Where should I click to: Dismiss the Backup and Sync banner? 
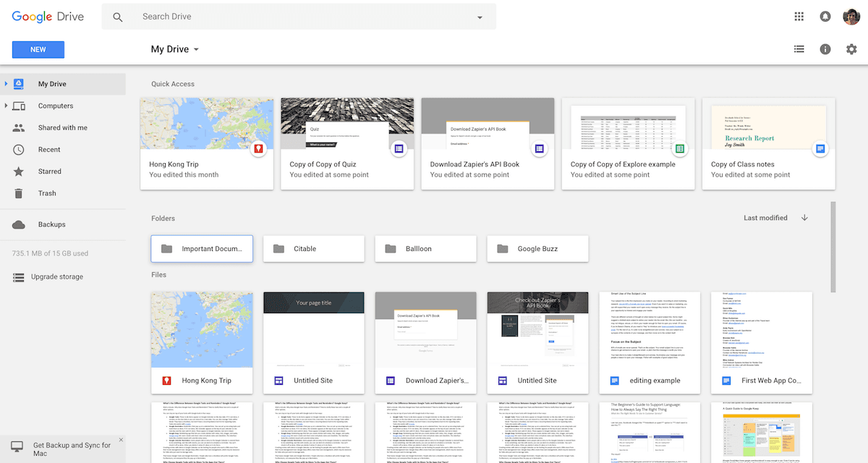click(121, 440)
